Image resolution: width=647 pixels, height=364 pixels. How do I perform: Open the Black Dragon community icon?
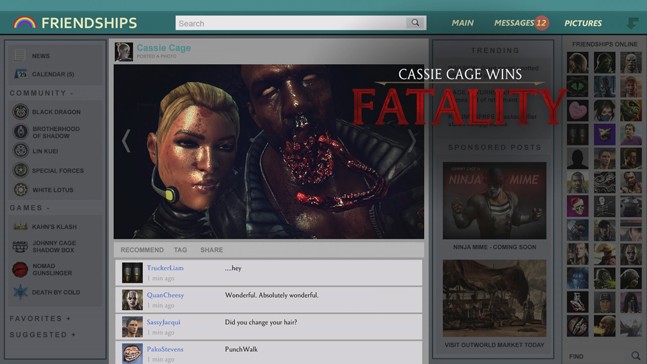(20, 112)
